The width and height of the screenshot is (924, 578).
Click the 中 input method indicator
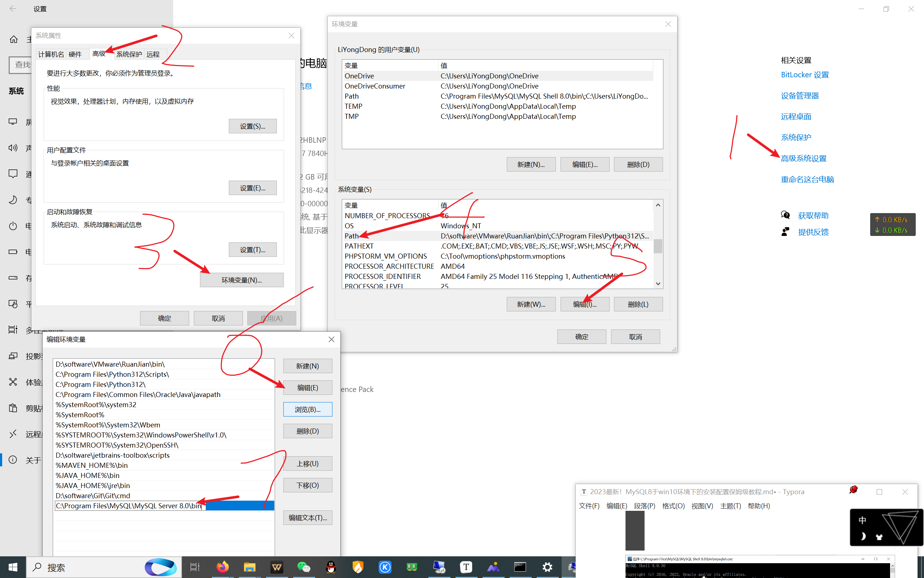tap(862, 520)
